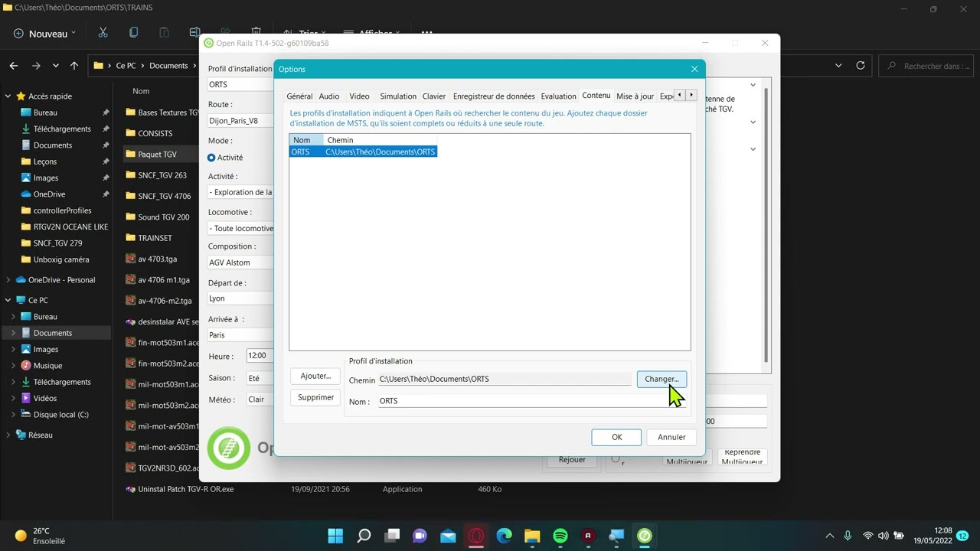Click the Ajouter... button
The image size is (980, 551).
pyautogui.click(x=315, y=376)
